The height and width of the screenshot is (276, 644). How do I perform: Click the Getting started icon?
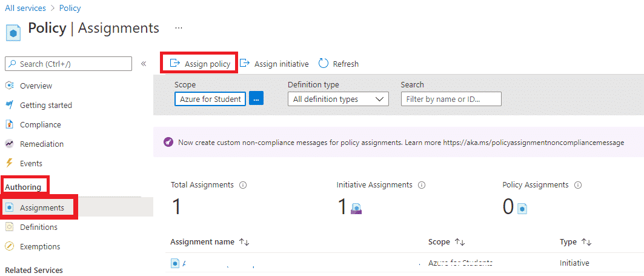click(x=10, y=105)
